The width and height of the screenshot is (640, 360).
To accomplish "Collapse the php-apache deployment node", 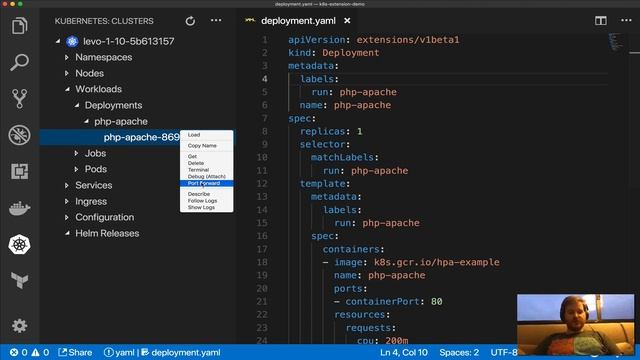I will tap(86, 121).
